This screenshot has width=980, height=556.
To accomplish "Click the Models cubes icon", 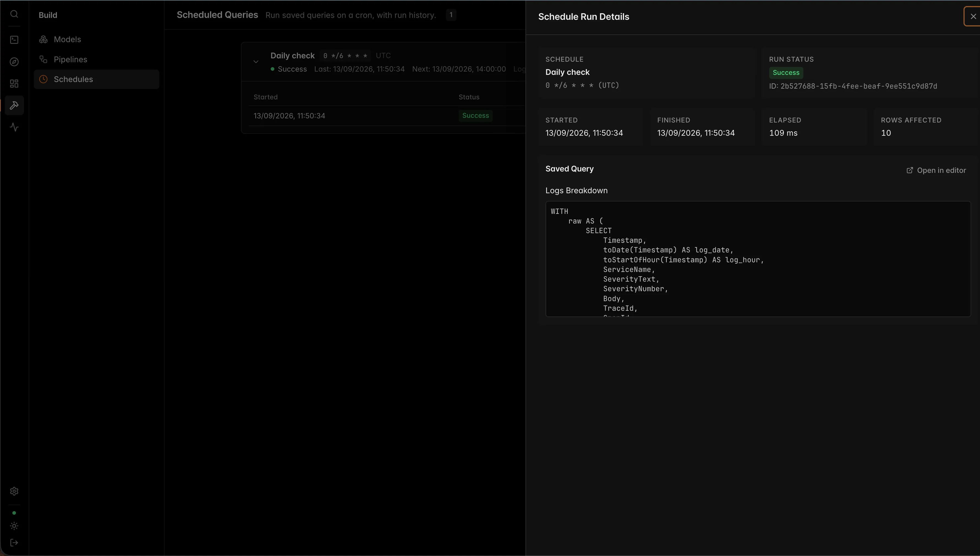I will (43, 39).
